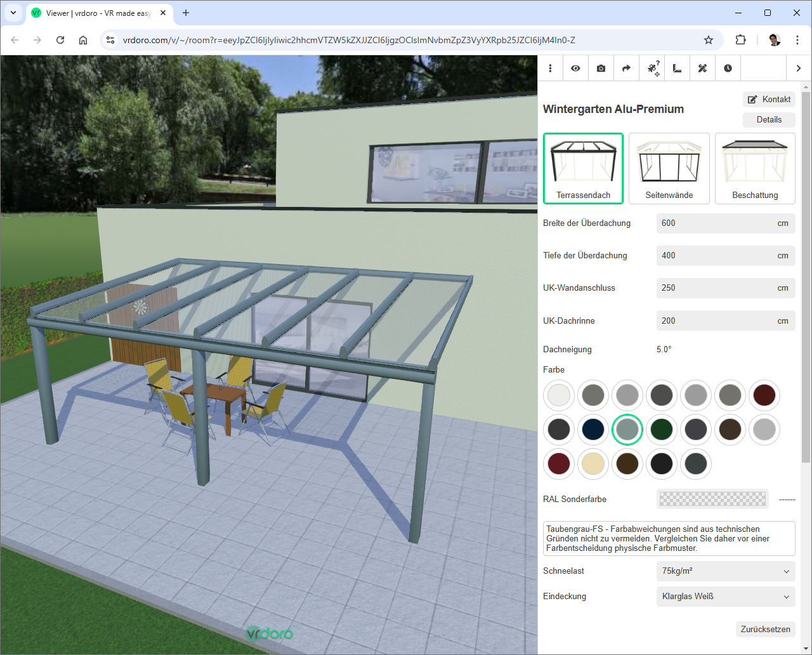This screenshot has height=655, width=812.
Task: Collapse the side panel with right chevron
Action: point(798,69)
